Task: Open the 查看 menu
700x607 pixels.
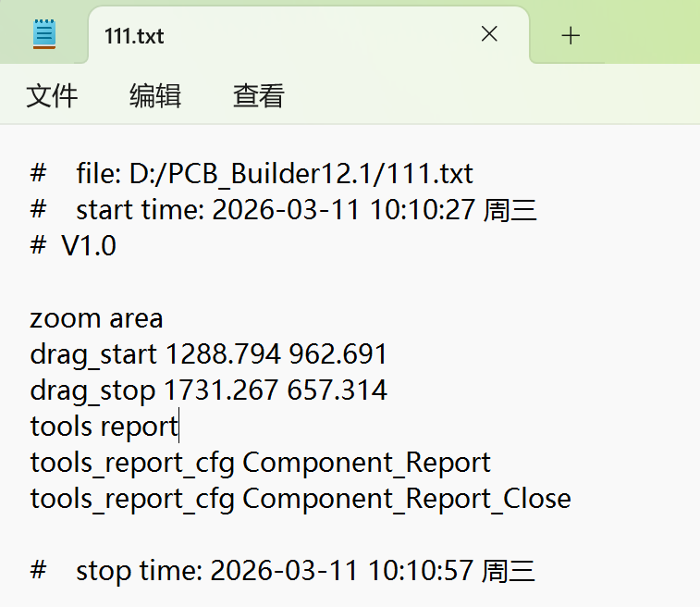Action: 258,95
